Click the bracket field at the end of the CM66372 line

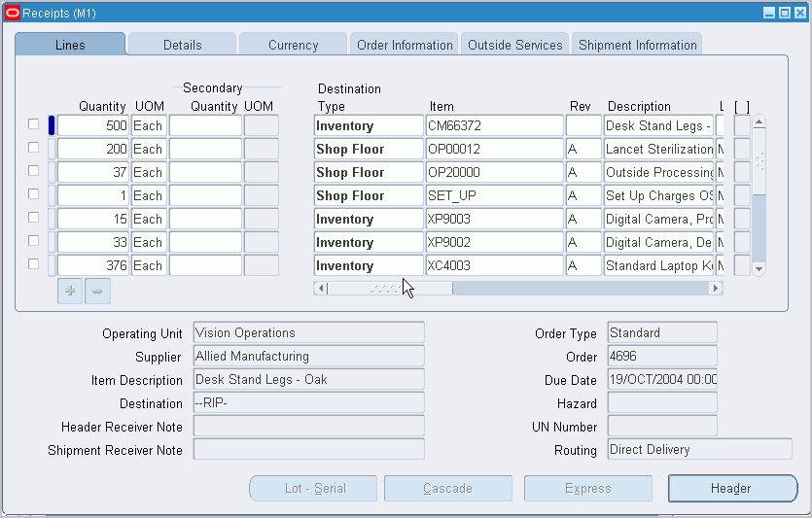tap(742, 125)
